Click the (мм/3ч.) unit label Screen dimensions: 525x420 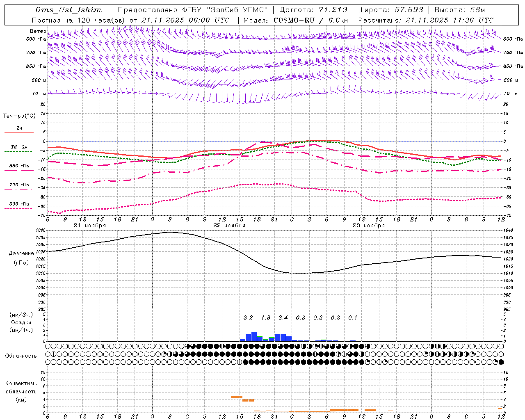click(21, 315)
